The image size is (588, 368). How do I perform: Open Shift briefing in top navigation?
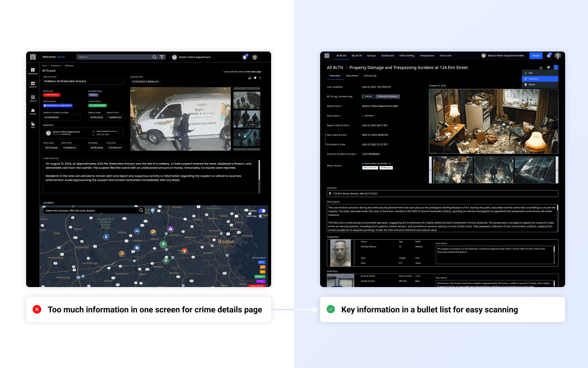pos(407,56)
